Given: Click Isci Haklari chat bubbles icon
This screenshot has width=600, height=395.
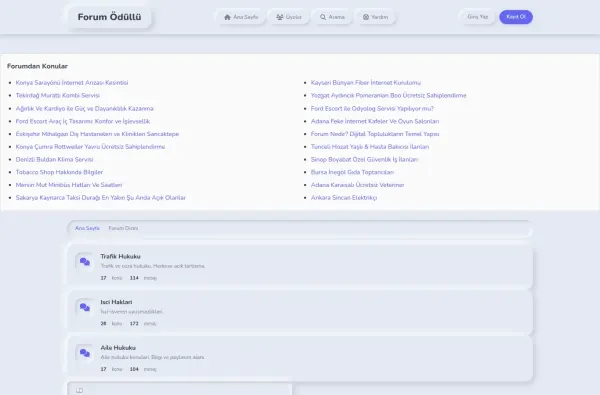Looking at the screenshot, I should [x=85, y=308].
